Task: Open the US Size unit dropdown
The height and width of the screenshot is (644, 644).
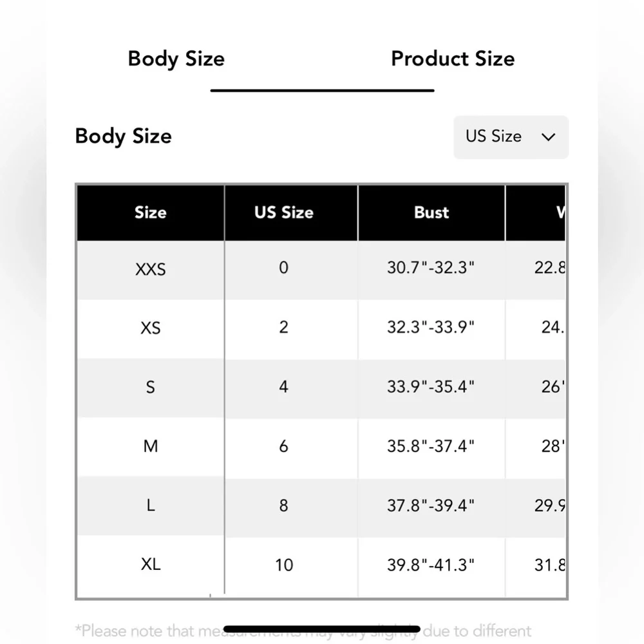Action: coord(511,137)
